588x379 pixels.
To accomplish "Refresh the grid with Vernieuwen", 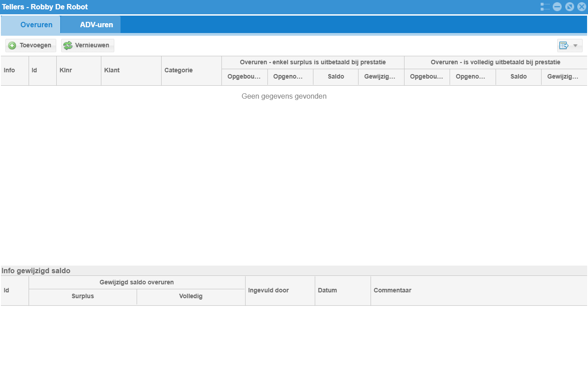I will [x=88, y=46].
